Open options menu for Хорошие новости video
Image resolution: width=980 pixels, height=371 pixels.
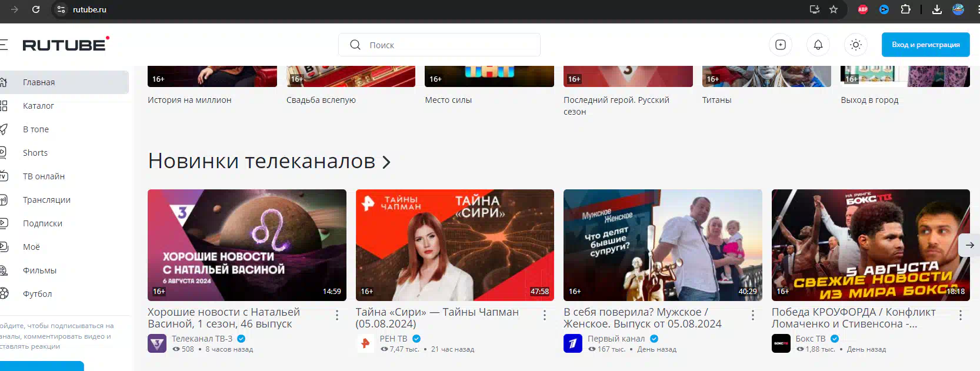pos(337,316)
